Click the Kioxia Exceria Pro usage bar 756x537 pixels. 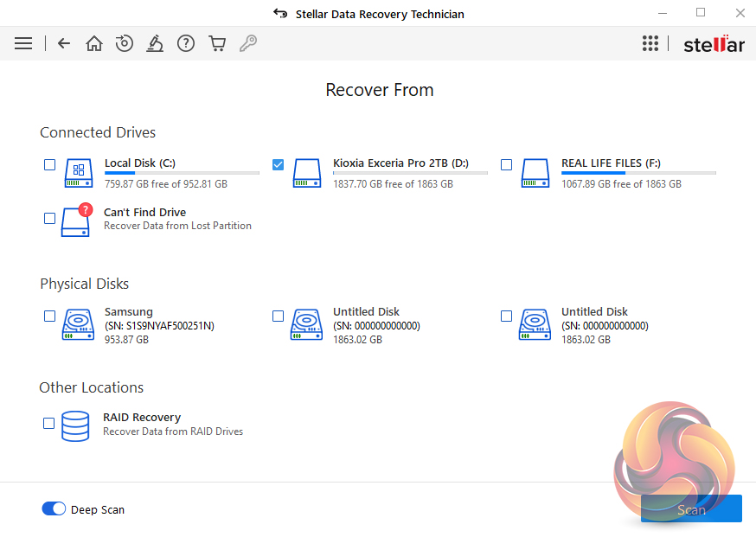pyautogui.click(x=410, y=173)
